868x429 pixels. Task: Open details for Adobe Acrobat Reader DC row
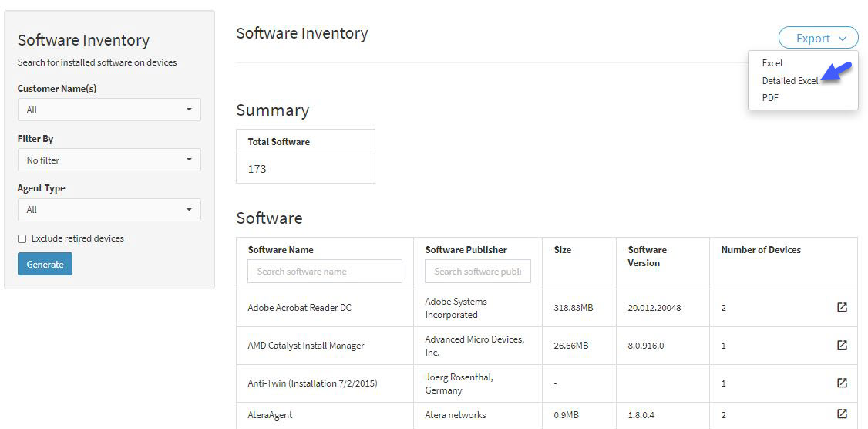[842, 307]
